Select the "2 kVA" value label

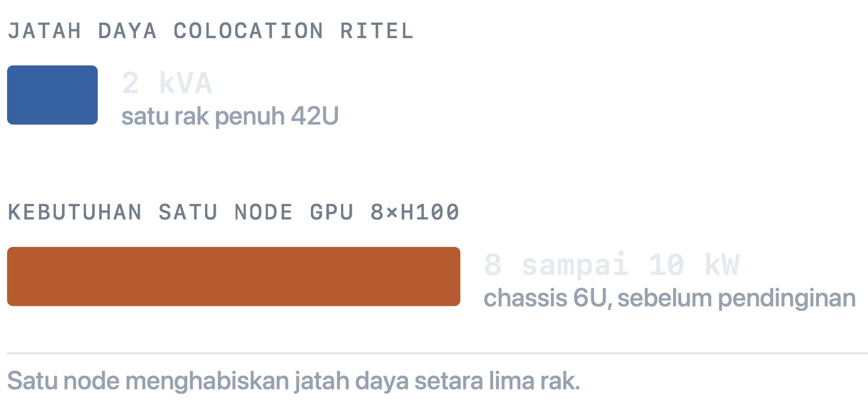(167, 83)
